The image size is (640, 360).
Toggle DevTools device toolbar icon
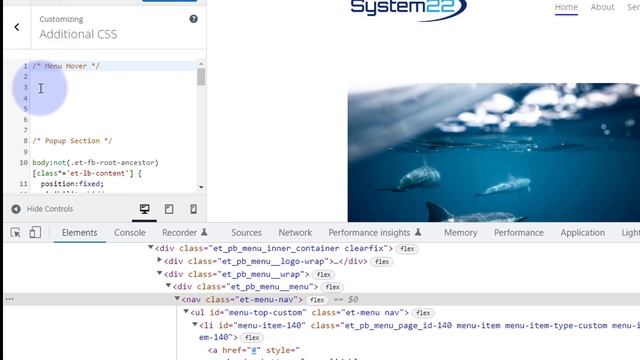point(35,232)
